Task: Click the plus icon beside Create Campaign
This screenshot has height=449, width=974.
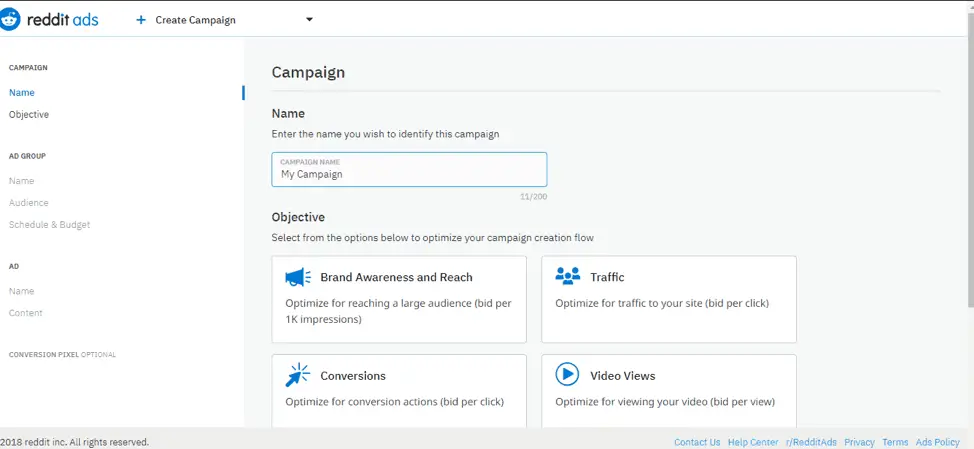Action: (141, 20)
